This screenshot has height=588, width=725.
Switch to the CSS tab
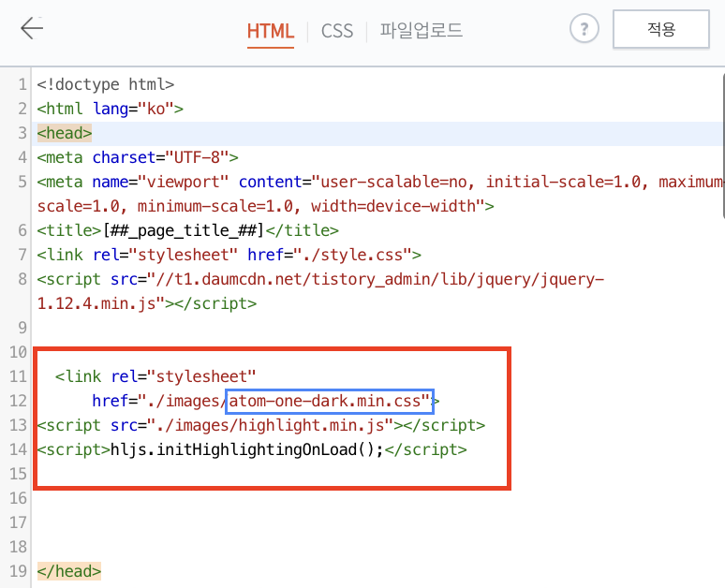coord(337,31)
